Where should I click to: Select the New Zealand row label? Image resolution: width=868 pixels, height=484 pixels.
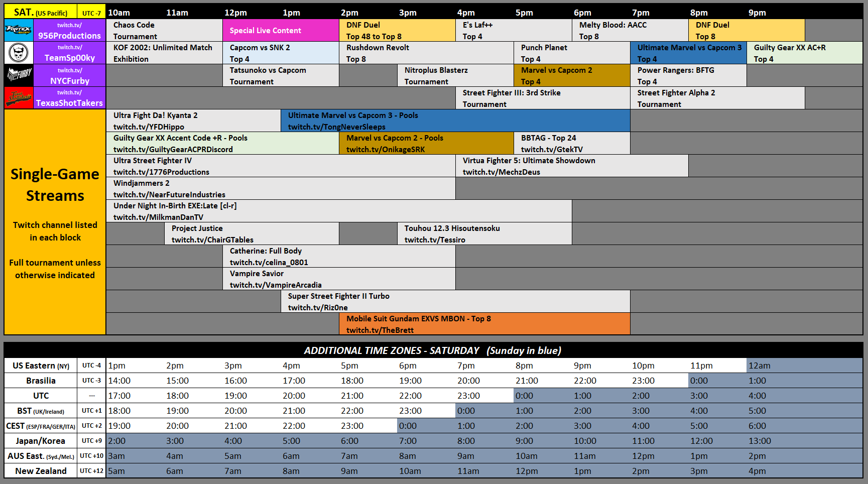click(x=41, y=471)
